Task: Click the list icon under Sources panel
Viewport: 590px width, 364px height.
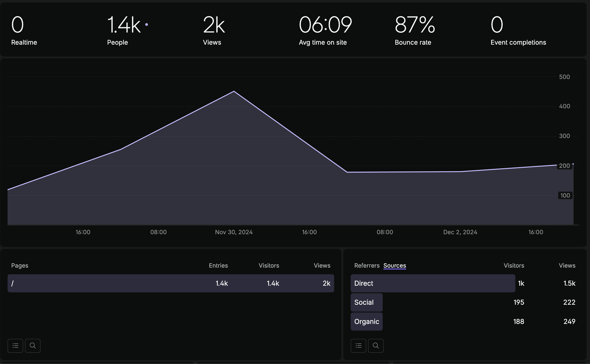Action: [x=358, y=346]
